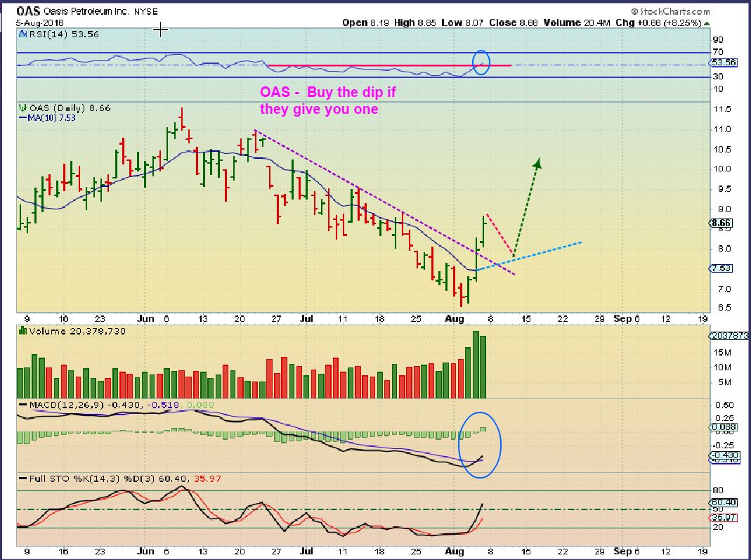Click the 7.53 moving average tag on the right axis
Image resolution: width=751 pixels, height=560 pixels.
tap(721, 268)
